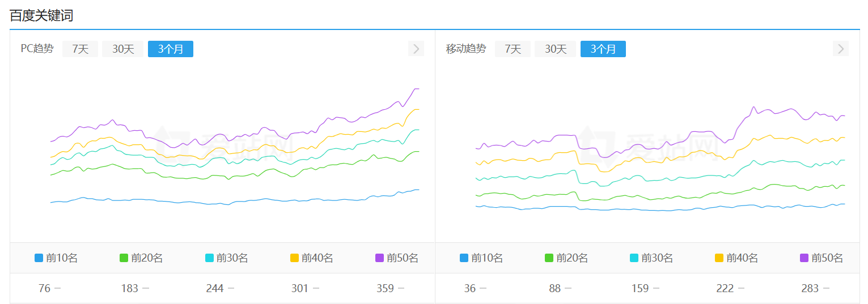Click mobile top-50 keyword count 283
Viewport: 868px width, 304px height.
pyautogui.click(x=810, y=289)
